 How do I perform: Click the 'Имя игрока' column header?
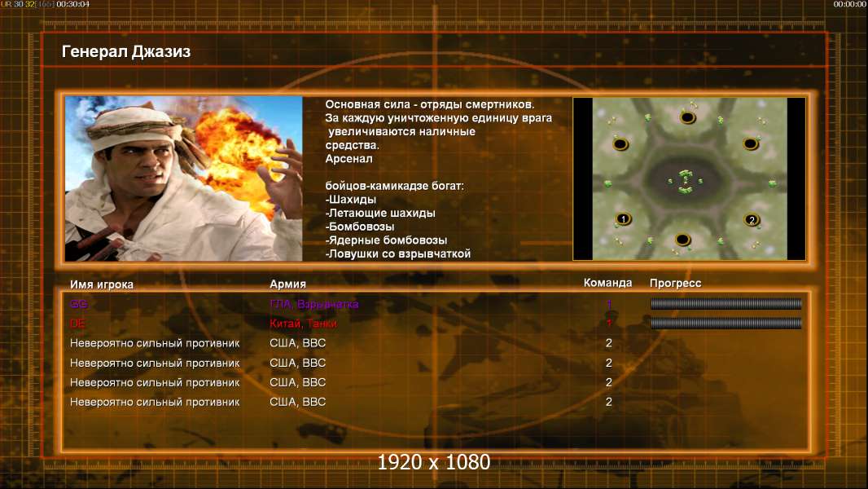click(101, 284)
